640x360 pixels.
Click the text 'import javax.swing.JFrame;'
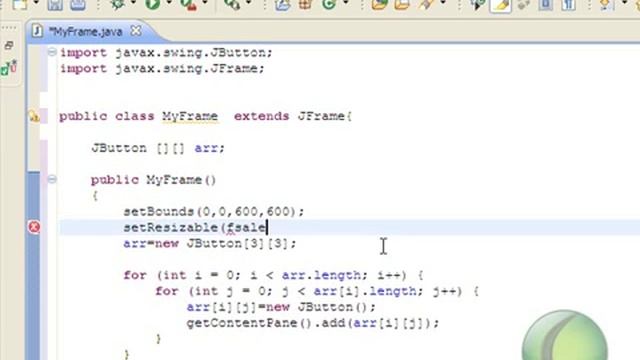click(x=162, y=69)
